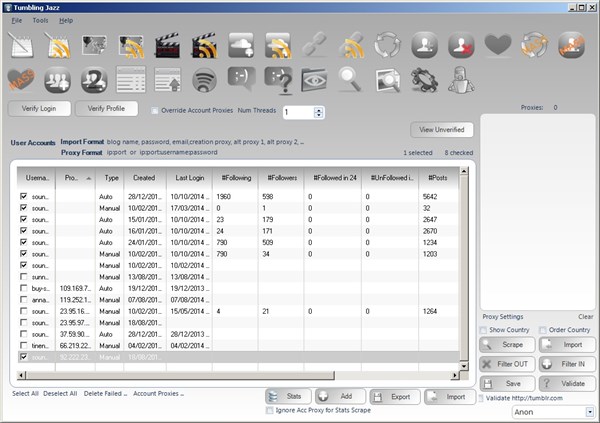Check the buy-s account row checkbox

tap(24, 288)
